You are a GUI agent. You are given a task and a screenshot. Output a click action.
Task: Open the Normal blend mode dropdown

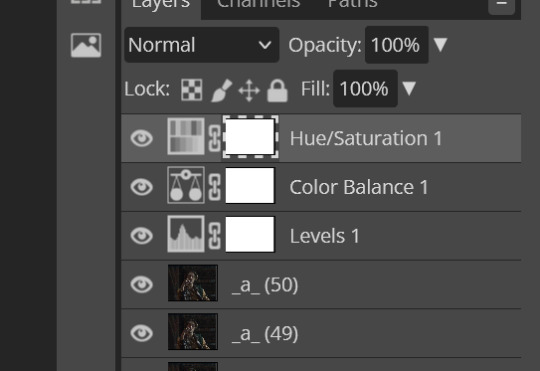pos(201,45)
